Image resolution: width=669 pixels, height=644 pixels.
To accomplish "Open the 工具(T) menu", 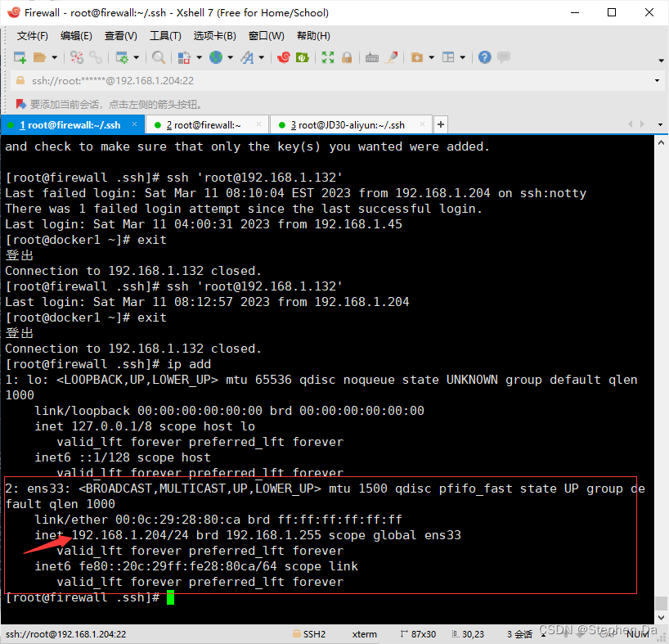I will [x=165, y=36].
